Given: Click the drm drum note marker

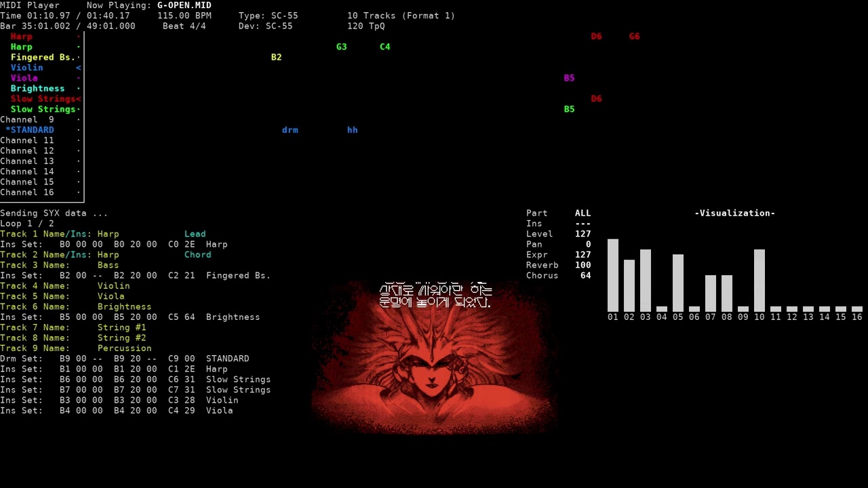Looking at the screenshot, I should click(290, 130).
